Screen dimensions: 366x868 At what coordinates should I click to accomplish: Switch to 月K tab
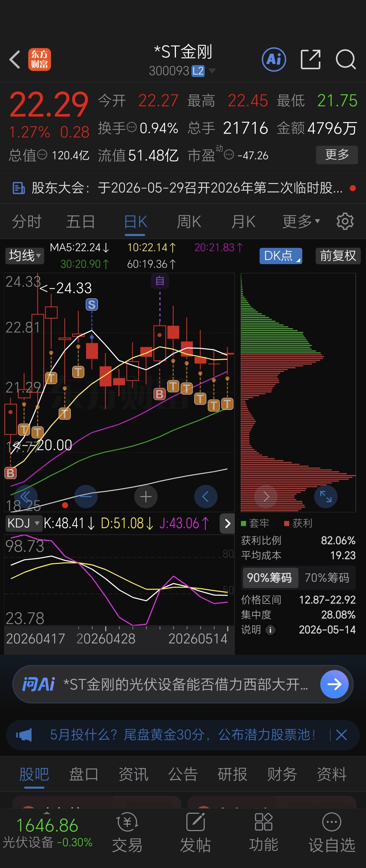pyautogui.click(x=243, y=222)
